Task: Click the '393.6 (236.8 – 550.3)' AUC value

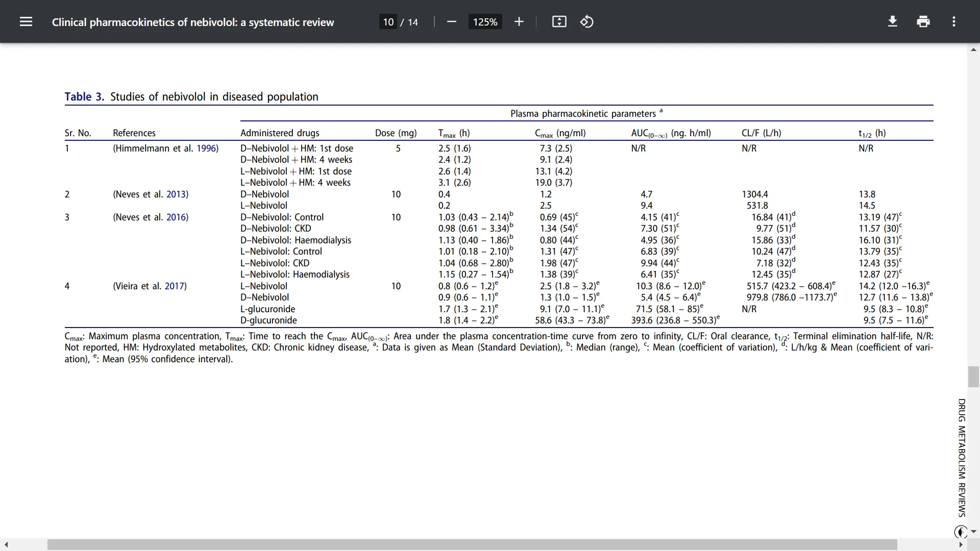Action: pos(676,320)
